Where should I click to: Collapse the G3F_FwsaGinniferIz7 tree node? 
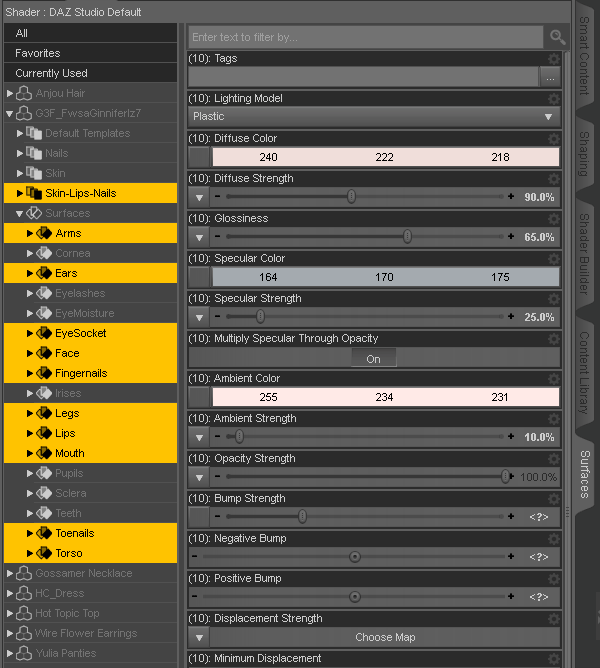pyautogui.click(x=10, y=114)
